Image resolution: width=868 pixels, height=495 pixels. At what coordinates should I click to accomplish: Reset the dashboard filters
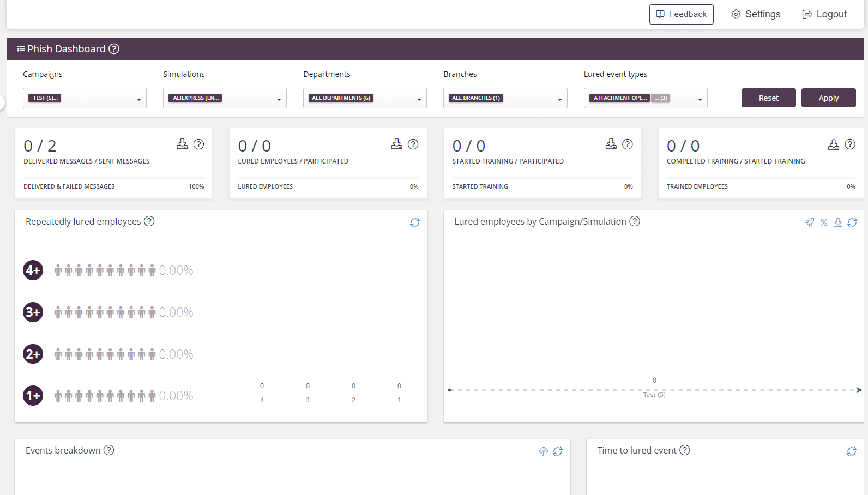[x=768, y=98]
